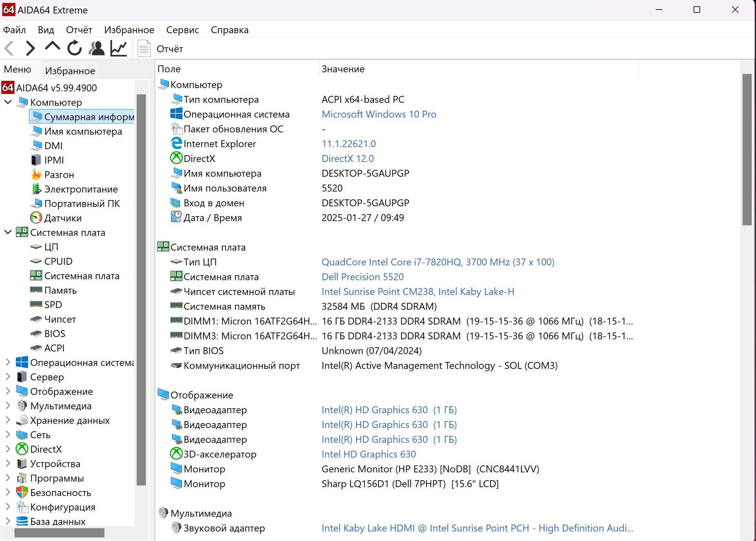Open the Intel Kaby Lake HDMI audio link

(477, 528)
